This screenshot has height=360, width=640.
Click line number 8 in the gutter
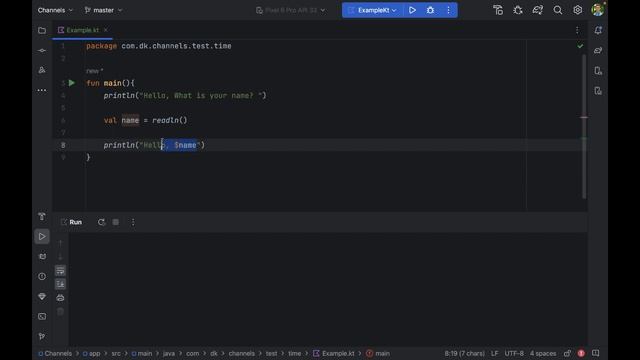(x=63, y=145)
